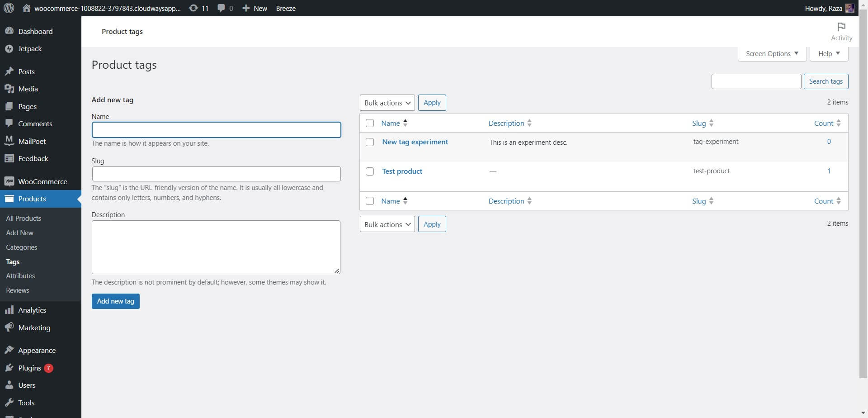
Task: Open Categories submenu item
Action: click(x=22, y=247)
